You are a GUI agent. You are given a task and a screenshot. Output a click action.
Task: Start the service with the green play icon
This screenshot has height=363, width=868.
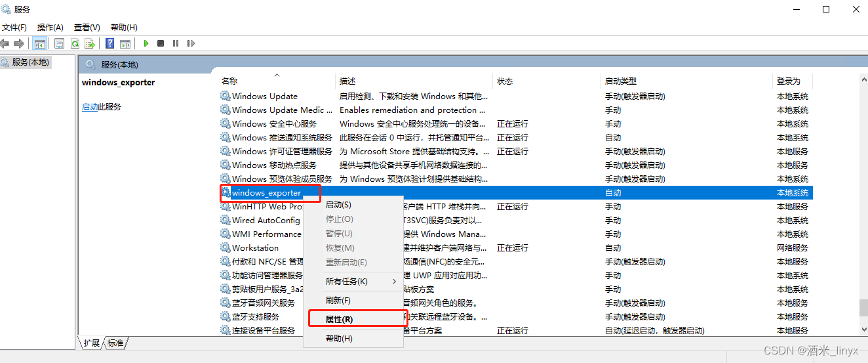[146, 43]
